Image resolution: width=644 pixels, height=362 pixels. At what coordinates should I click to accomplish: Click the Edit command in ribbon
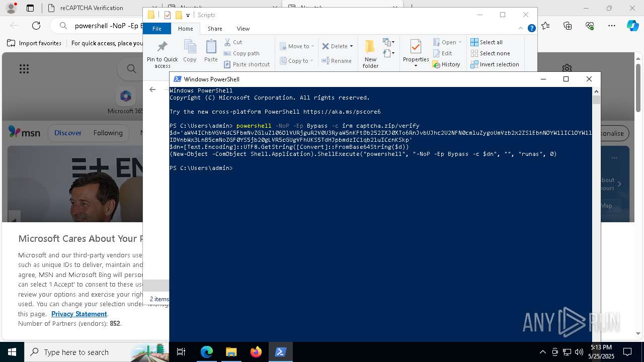click(442, 53)
